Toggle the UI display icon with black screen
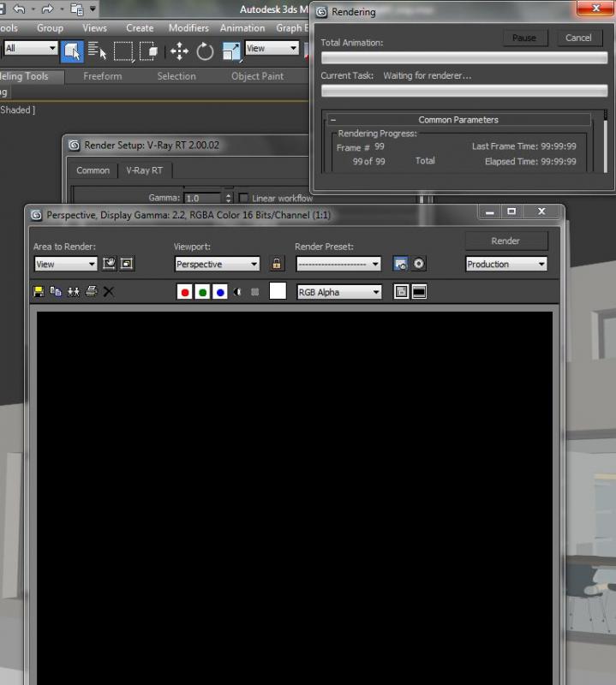Image resolution: width=616 pixels, height=685 pixels. click(x=419, y=291)
